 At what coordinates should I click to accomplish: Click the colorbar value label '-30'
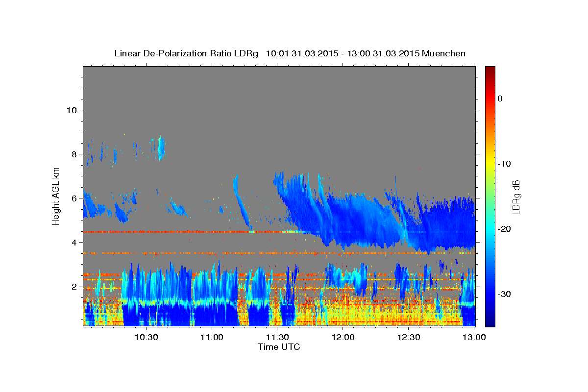coord(504,294)
